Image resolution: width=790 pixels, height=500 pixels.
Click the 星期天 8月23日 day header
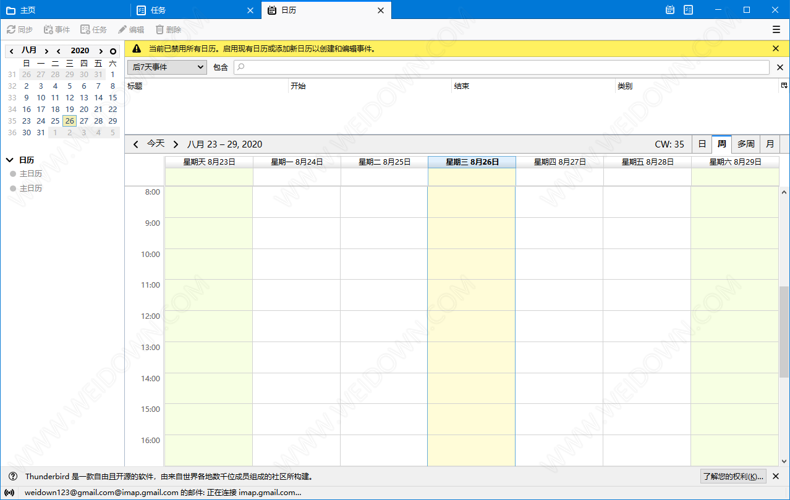pyautogui.click(x=209, y=162)
